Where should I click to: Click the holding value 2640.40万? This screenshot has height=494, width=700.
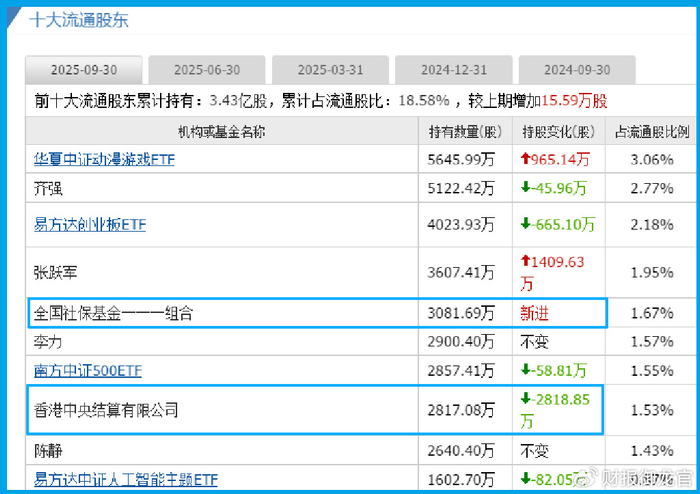(x=461, y=451)
